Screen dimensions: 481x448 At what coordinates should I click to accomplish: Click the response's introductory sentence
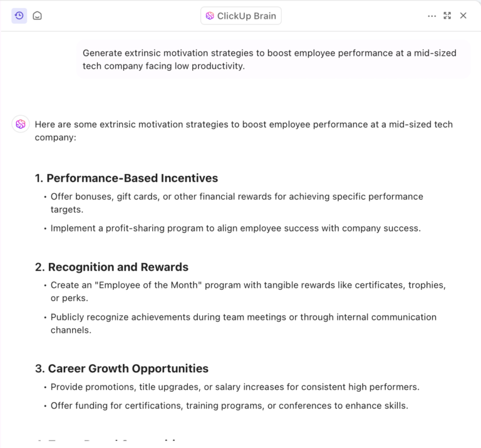pyautogui.click(x=243, y=130)
